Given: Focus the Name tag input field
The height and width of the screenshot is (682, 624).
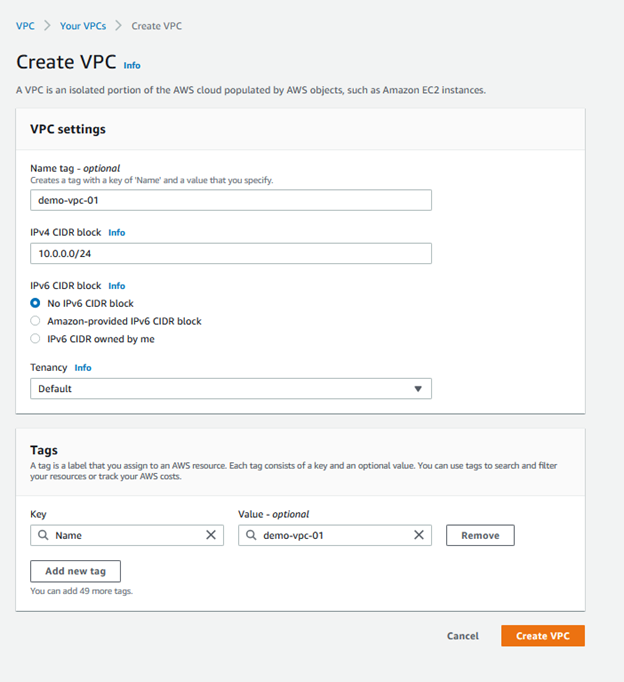Looking at the screenshot, I should (x=231, y=200).
